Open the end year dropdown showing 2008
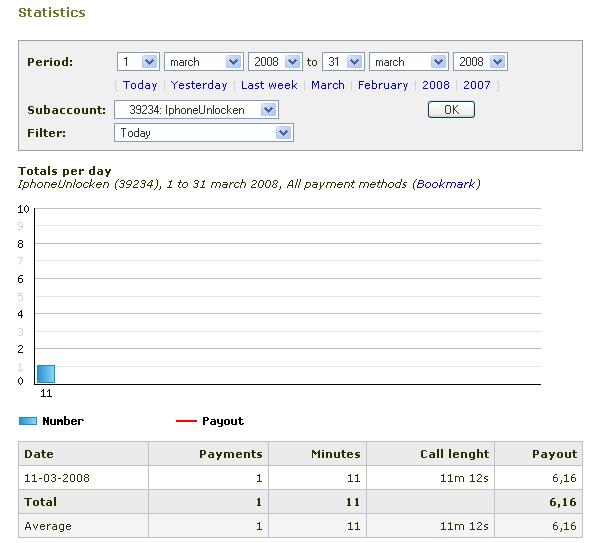 (x=480, y=62)
